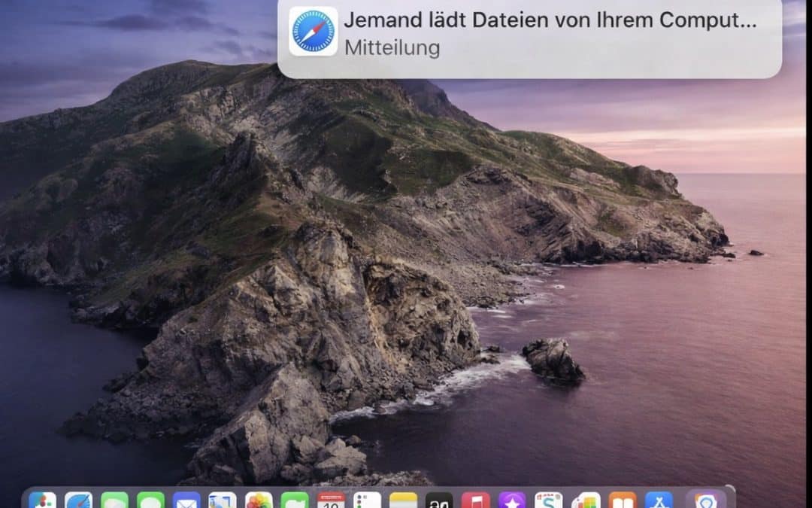Open Finder from the Dock
The width and height of the screenshot is (812, 508).
[43, 500]
